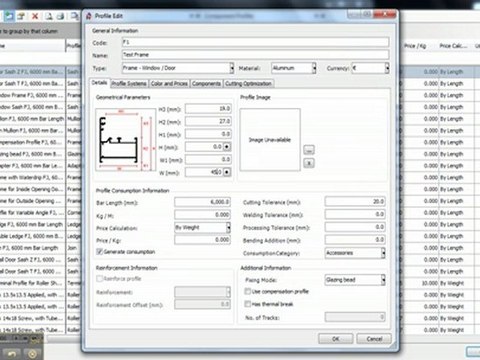Switch to the Color and Prices tab

[x=169, y=83]
